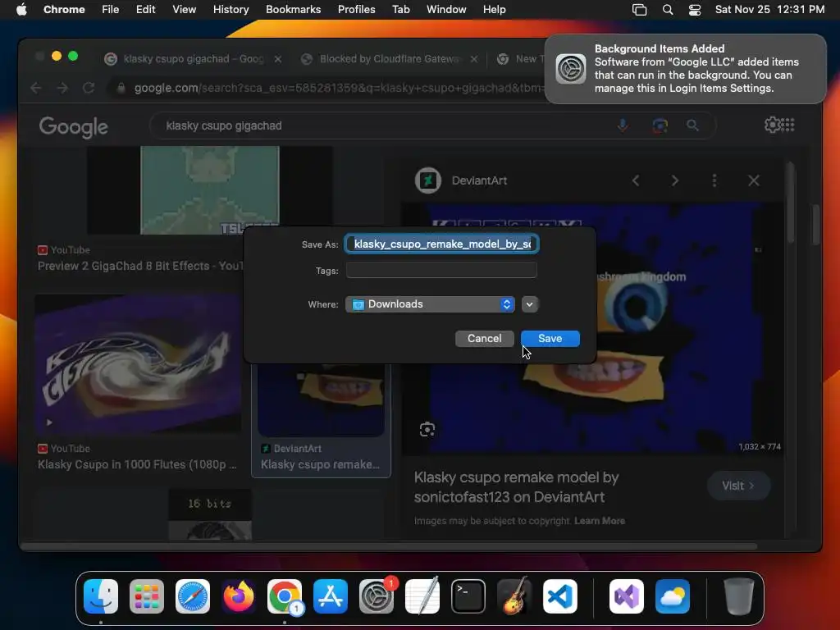Expand the save dialog with chevron button

coord(529,304)
